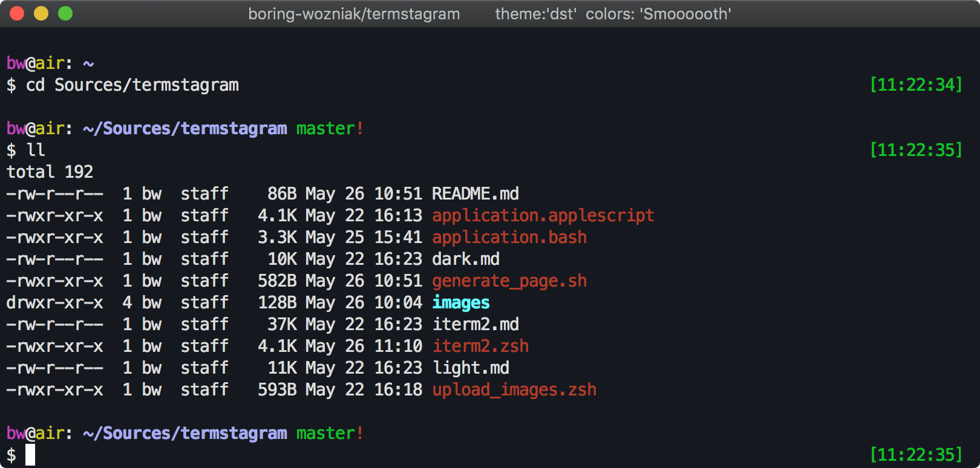
Task: Click the 'cd Sources/termstagram' command text
Action: click(x=132, y=85)
